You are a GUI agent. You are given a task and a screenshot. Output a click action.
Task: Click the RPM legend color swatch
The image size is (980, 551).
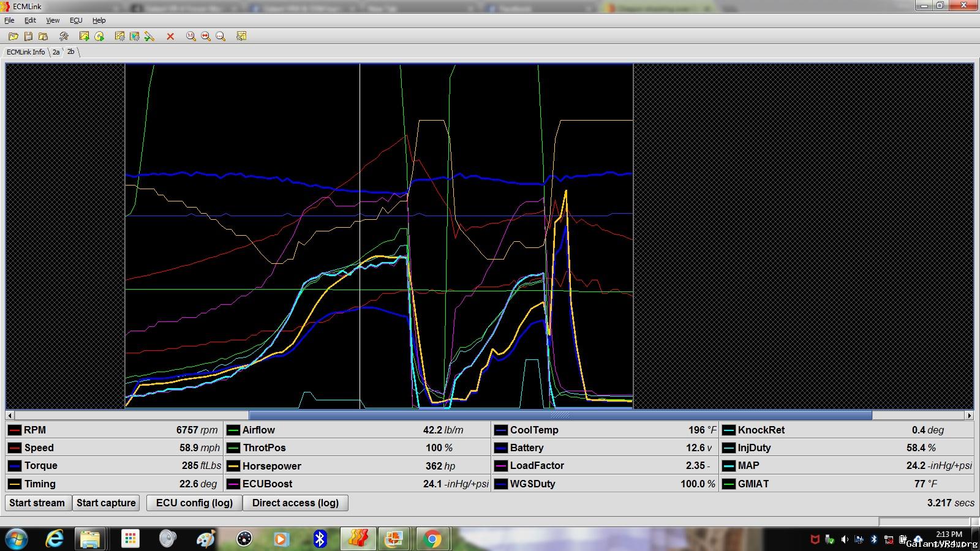[x=15, y=430]
